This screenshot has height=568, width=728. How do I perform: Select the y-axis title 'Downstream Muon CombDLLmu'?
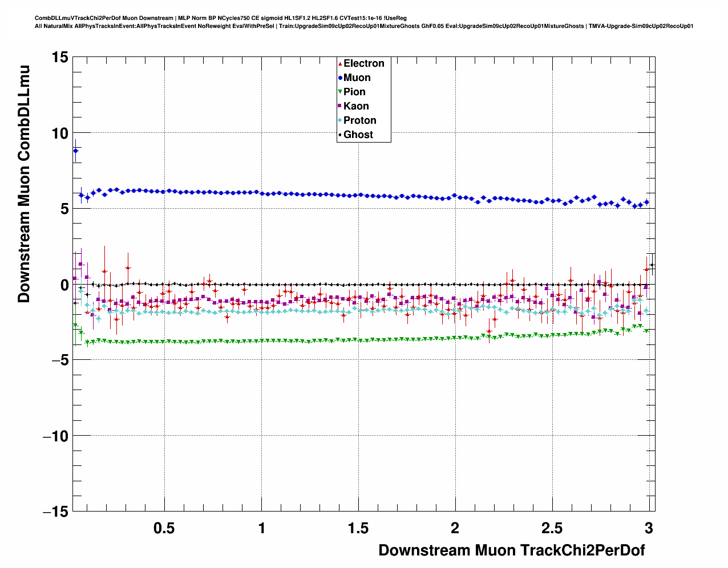point(24,184)
